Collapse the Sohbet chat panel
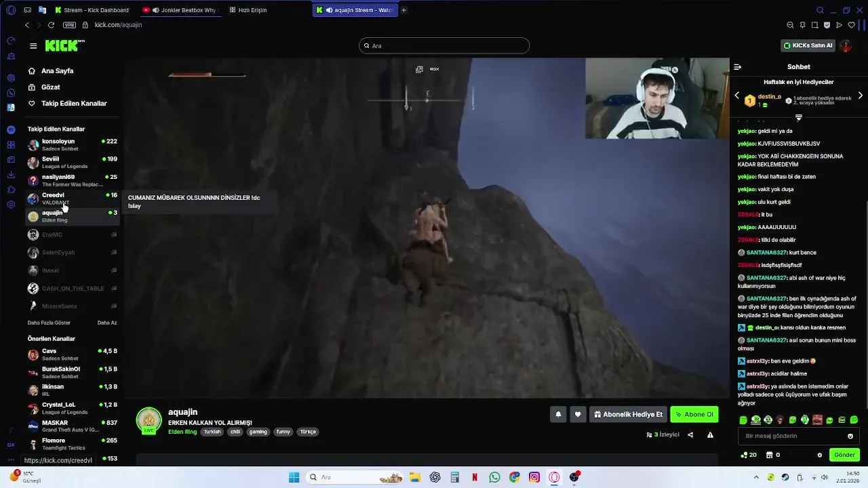868x488 pixels. click(738, 67)
